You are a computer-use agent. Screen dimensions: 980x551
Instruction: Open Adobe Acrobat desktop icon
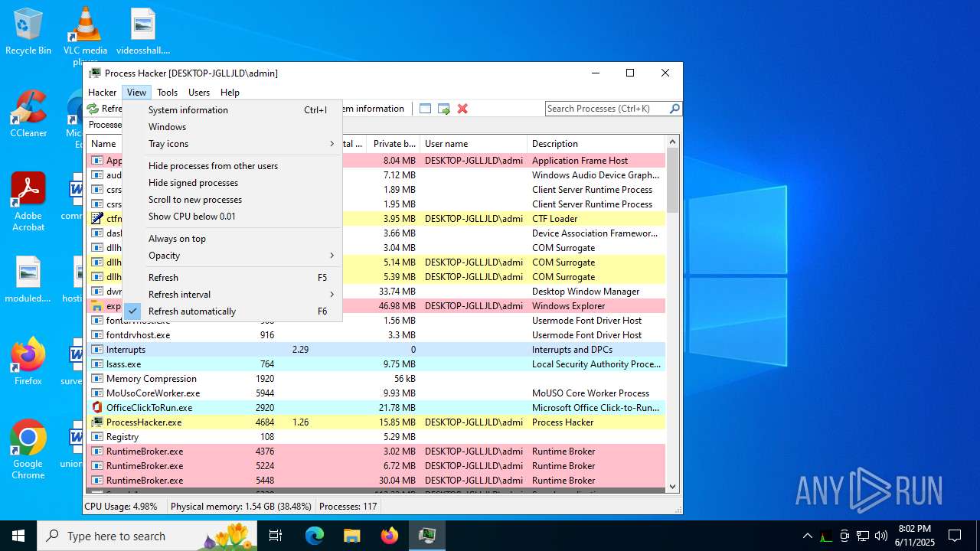28,202
